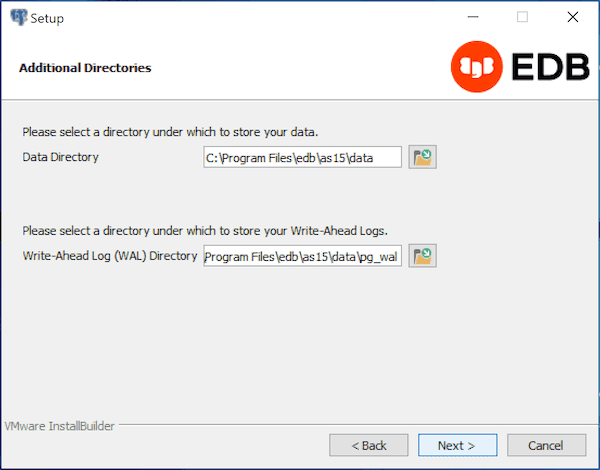Viewport: 600px width, 470px height.
Task: Click the PostgreSQL elephant icon in title bar
Action: click(x=18, y=17)
